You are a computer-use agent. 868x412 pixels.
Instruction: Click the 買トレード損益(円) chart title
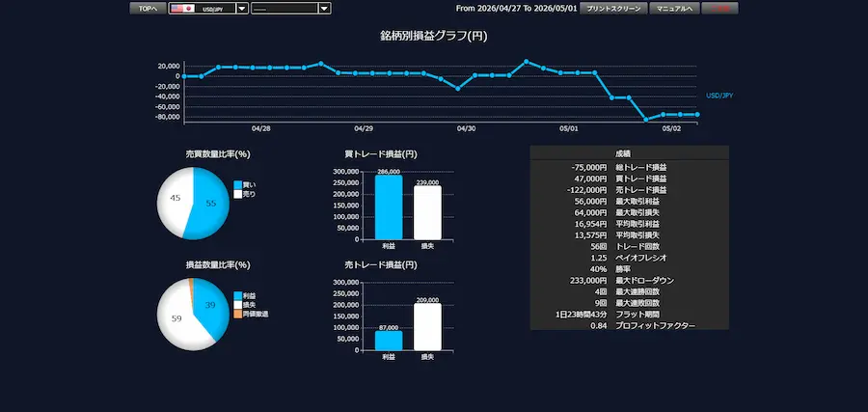381,154
